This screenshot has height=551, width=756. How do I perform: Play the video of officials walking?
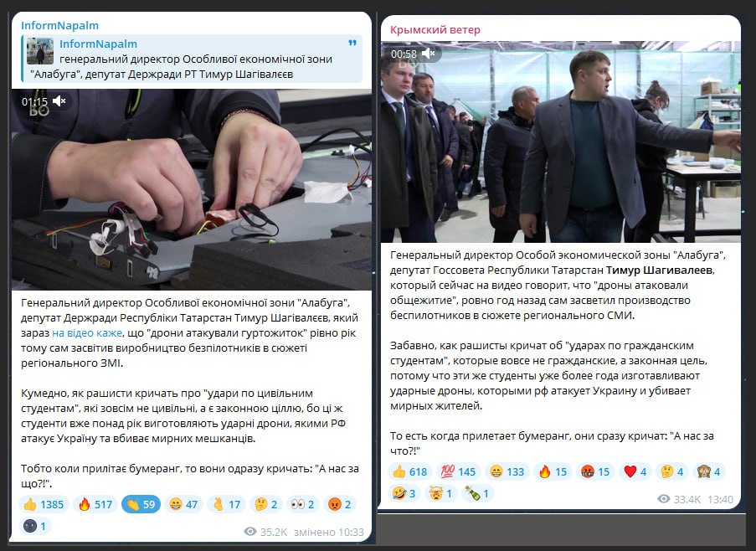tap(561, 142)
